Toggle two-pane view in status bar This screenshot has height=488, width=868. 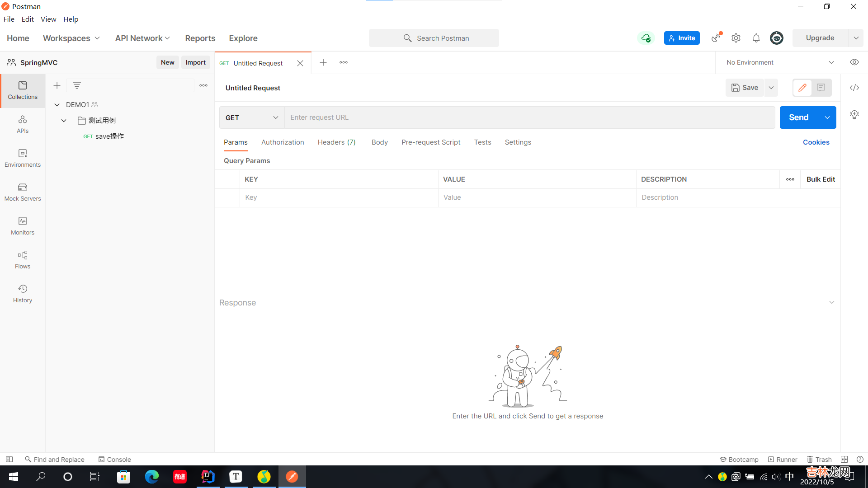point(844,459)
